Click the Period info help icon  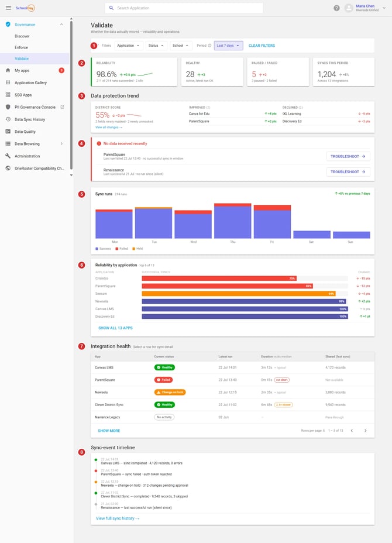209,46
